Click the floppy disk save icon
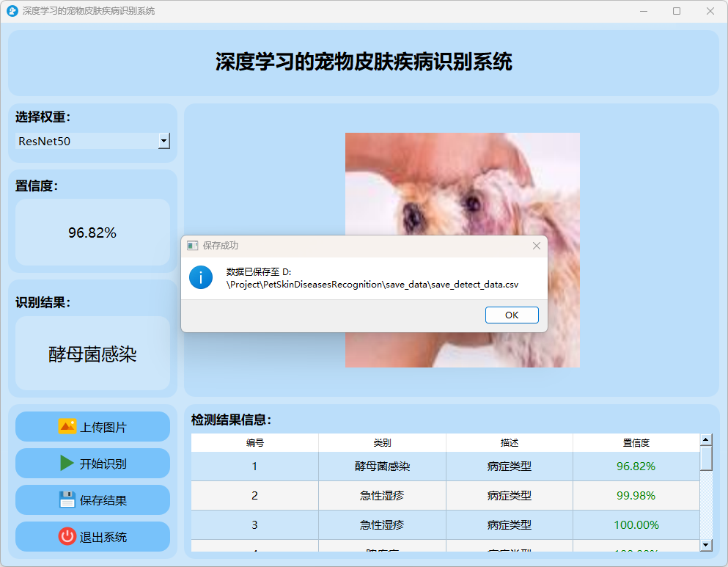 tap(67, 500)
